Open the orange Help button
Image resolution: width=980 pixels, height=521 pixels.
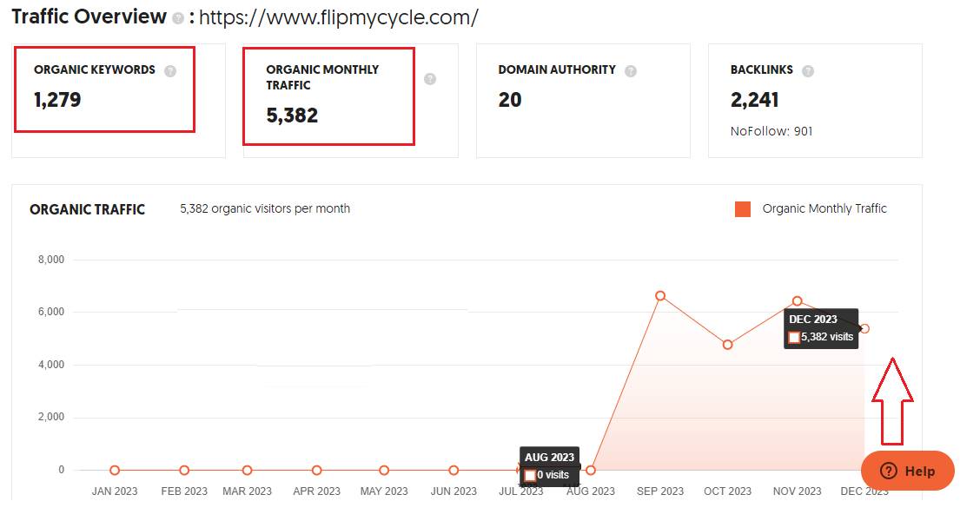pyautogui.click(x=907, y=471)
